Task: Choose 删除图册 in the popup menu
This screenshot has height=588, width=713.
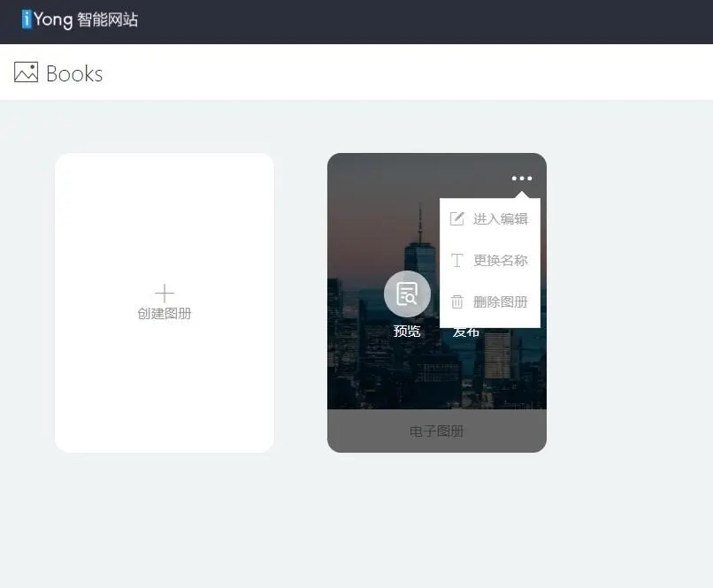Action: click(x=501, y=302)
